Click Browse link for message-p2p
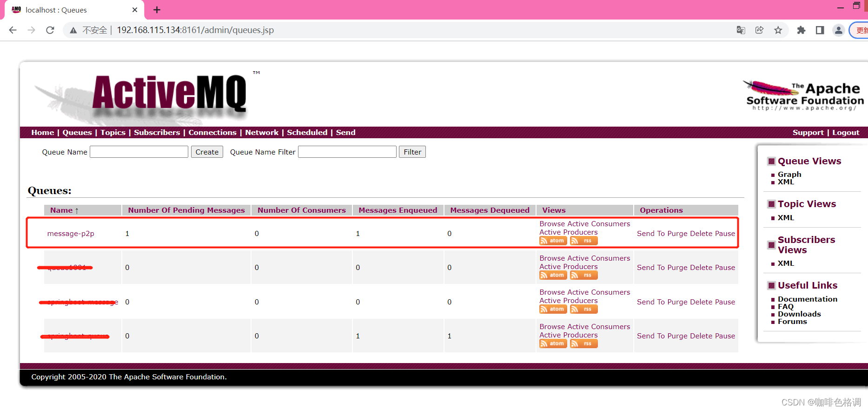The width and height of the screenshot is (868, 411). coord(552,224)
